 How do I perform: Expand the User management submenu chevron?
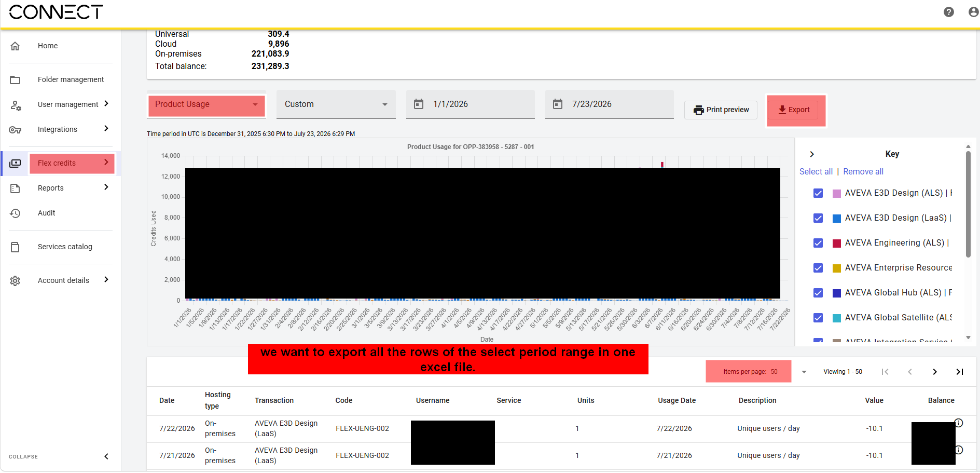pos(106,104)
